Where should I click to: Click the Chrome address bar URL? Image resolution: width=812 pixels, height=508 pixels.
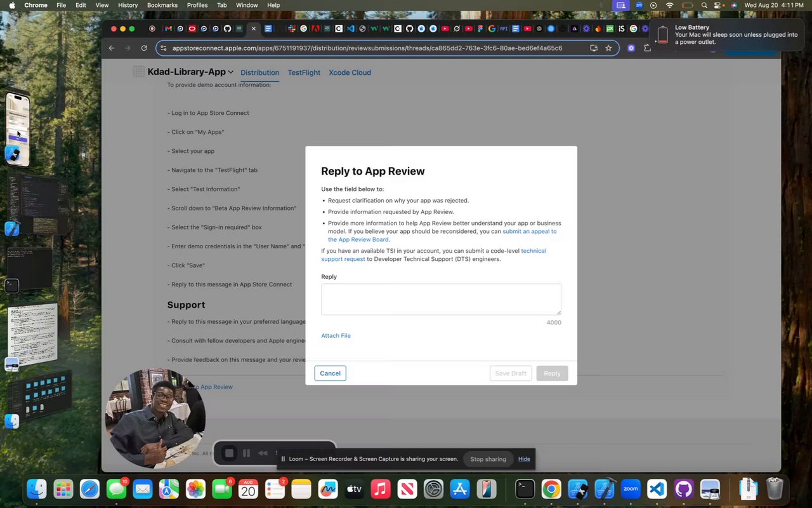(x=367, y=48)
